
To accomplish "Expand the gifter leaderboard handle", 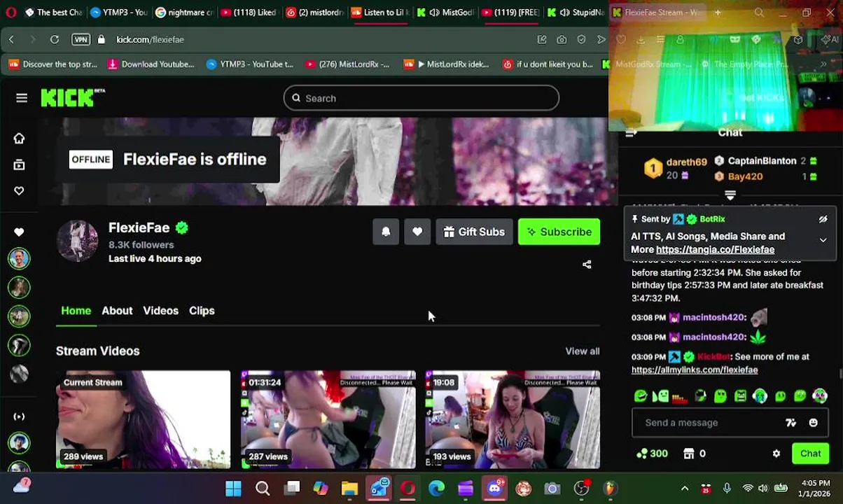I will tap(730, 195).
